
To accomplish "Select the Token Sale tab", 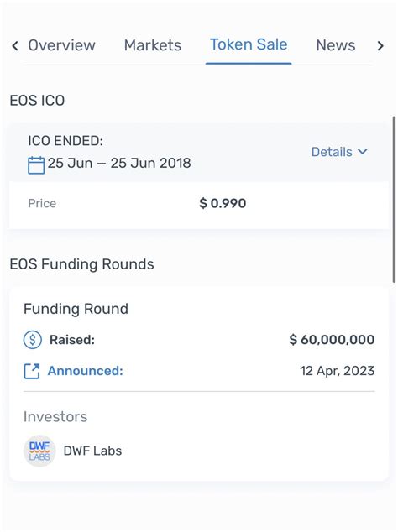I will [249, 44].
